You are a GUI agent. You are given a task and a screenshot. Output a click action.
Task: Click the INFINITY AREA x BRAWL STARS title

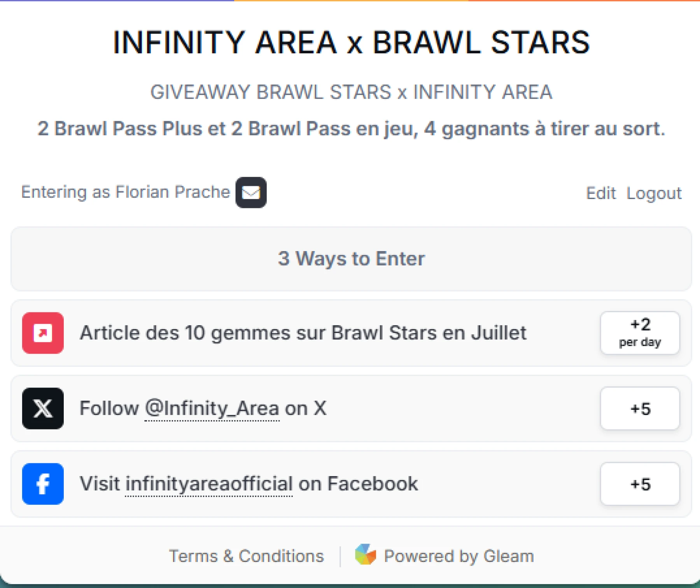point(350,42)
